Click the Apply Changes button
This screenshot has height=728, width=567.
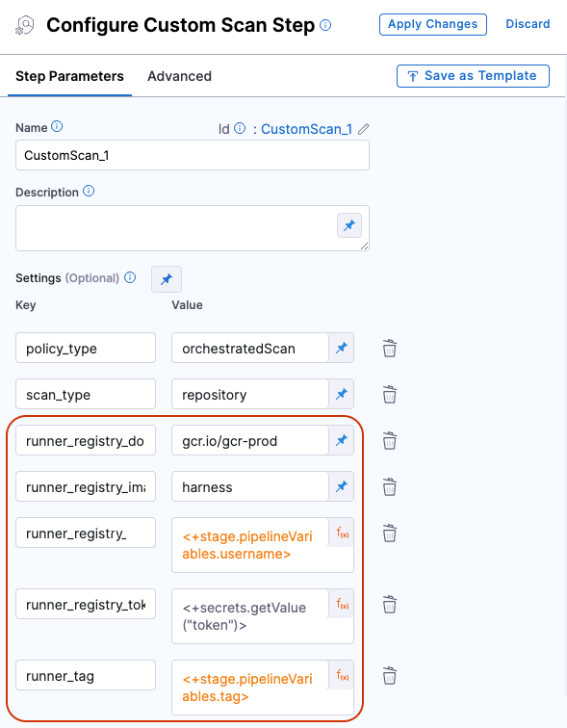433,24
